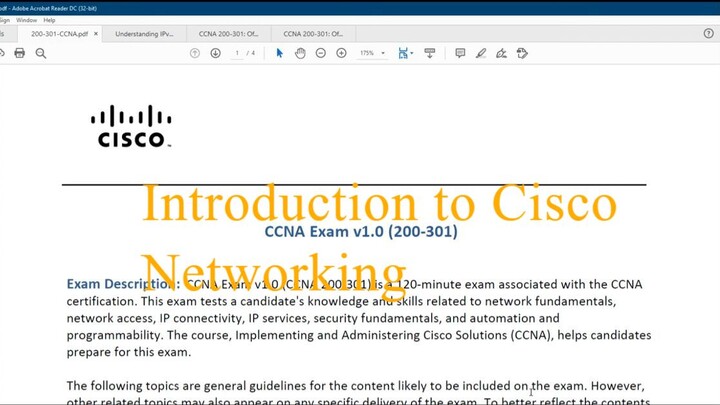Activate the hand pan tool

(300, 53)
